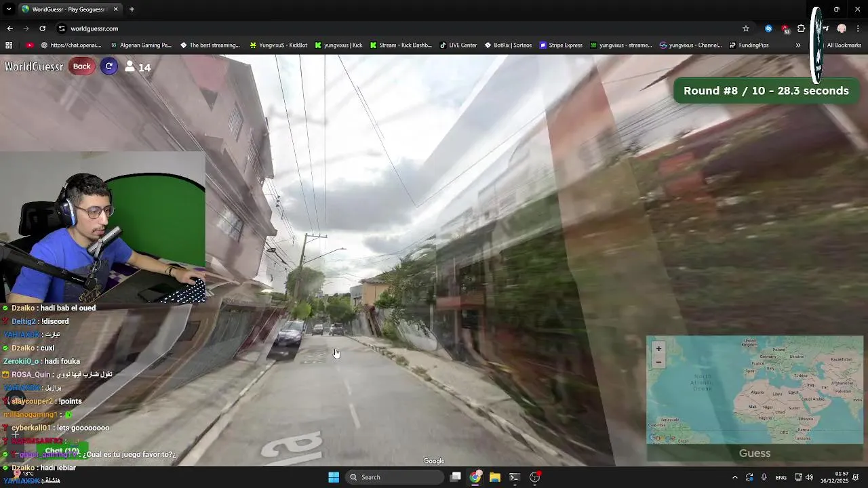The image size is (868, 488).
Task: Click the WorldGuessr logo text
Action: click(x=34, y=66)
